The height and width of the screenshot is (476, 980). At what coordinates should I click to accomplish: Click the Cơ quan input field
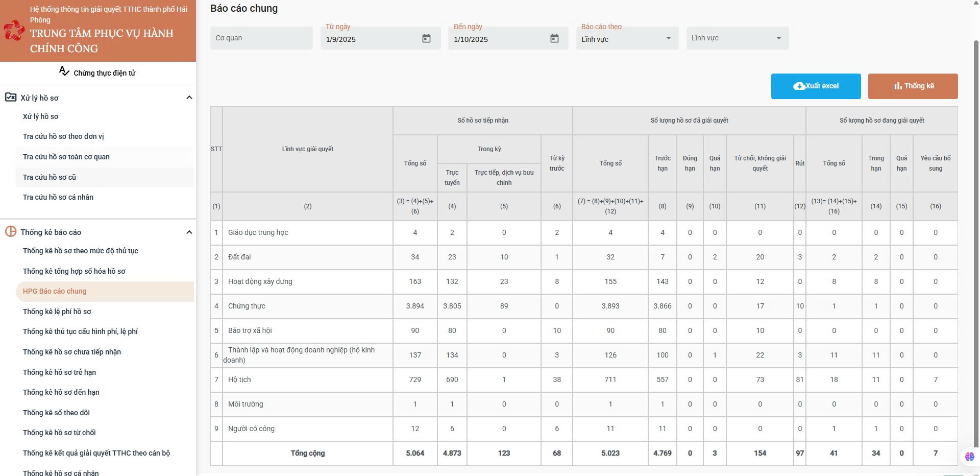tap(261, 38)
